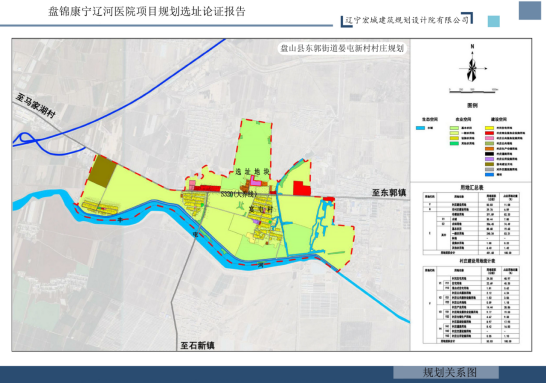Click the map title 盘山县东郭街道晏屯新村村庄规划

point(342,48)
